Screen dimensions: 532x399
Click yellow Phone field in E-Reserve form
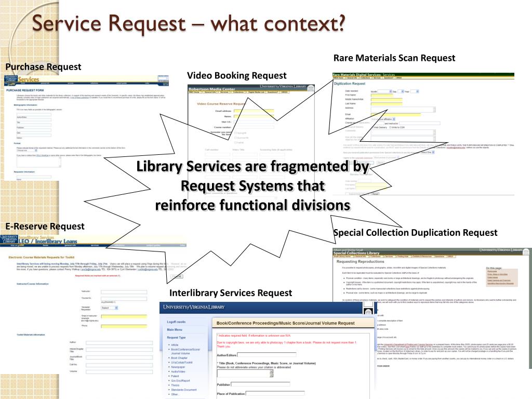tap(124, 326)
